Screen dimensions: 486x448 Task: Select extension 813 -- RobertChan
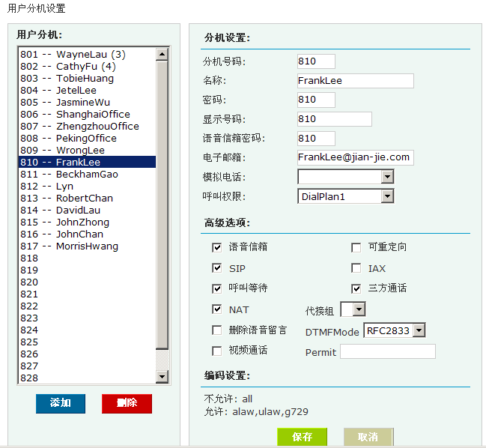click(x=87, y=198)
